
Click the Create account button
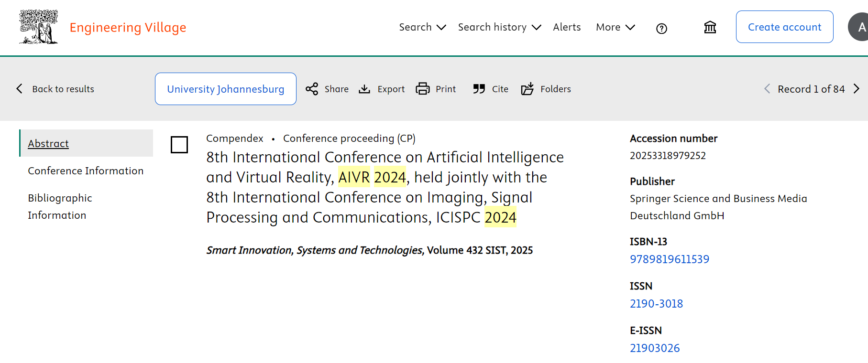(784, 27)
